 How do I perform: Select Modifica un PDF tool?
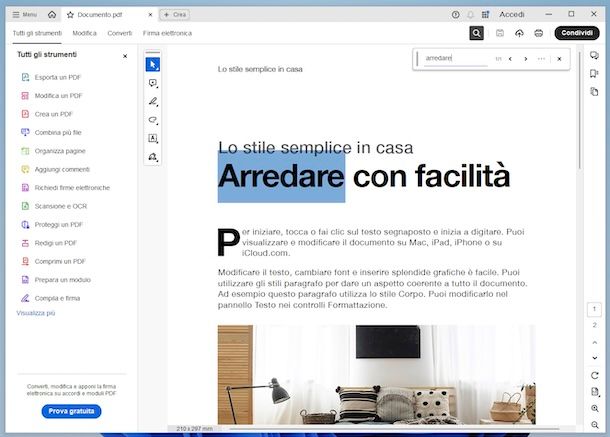point(51,96)
